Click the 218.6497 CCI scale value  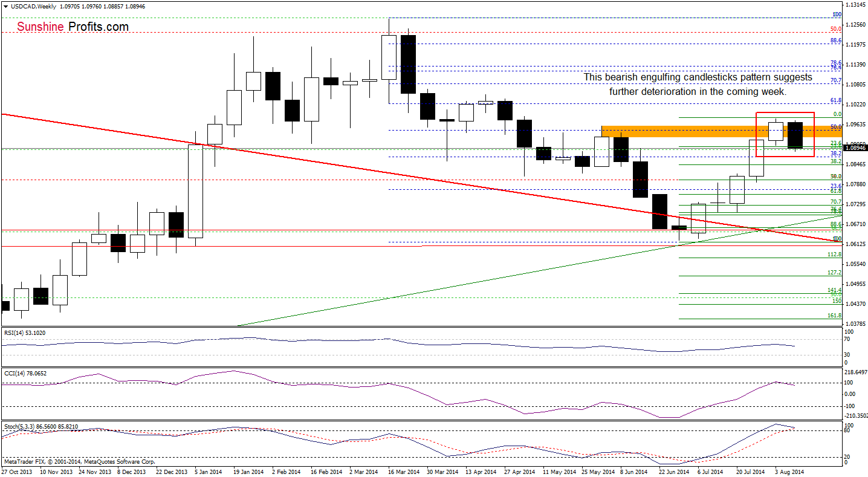(x=857, y=374)
